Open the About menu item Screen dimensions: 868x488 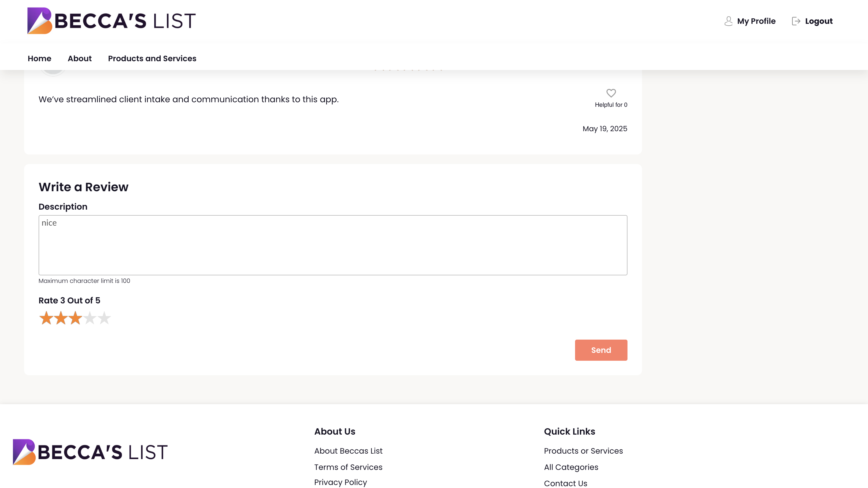80,58
